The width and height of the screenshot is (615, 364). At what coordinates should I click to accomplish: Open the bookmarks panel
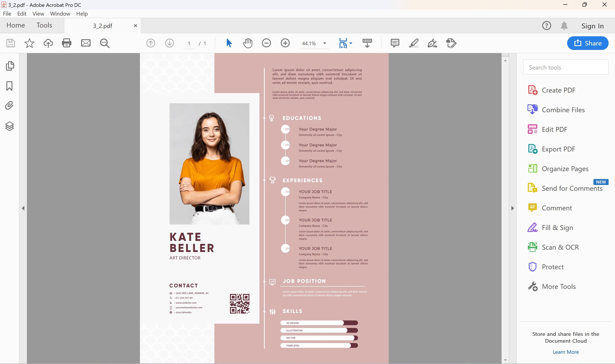[x=9, y=86]
